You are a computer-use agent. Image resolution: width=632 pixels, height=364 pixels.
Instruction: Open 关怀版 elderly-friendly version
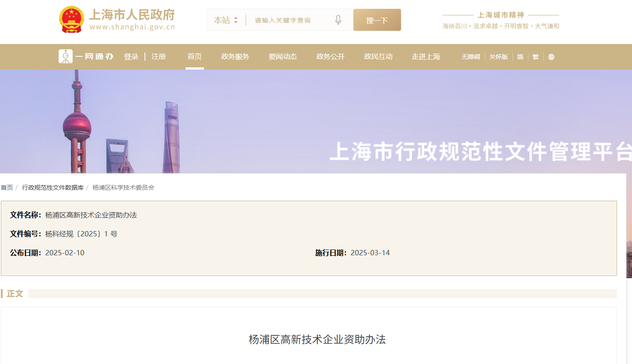point(498,56)
